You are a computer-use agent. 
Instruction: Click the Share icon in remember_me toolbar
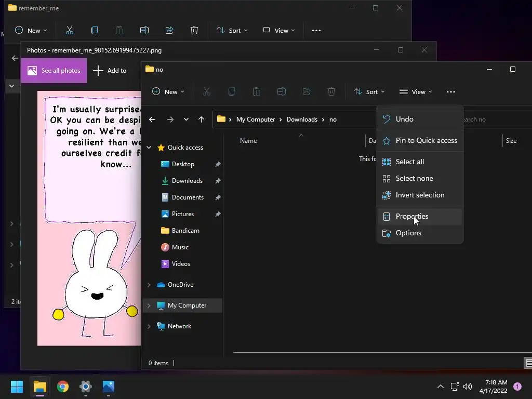tap(169, 31)
